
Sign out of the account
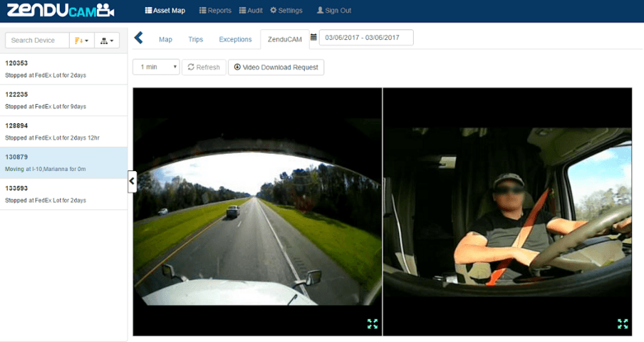point(334,11)
